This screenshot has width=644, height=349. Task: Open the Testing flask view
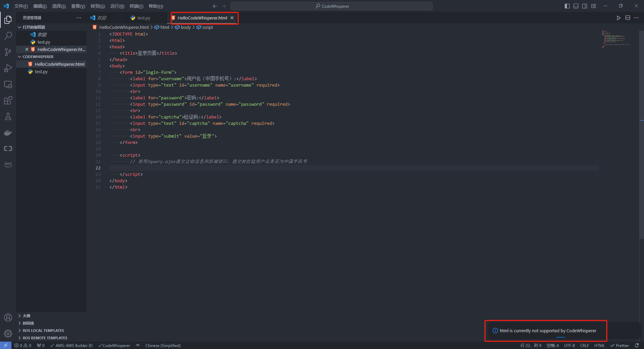(x=8, y=116)
